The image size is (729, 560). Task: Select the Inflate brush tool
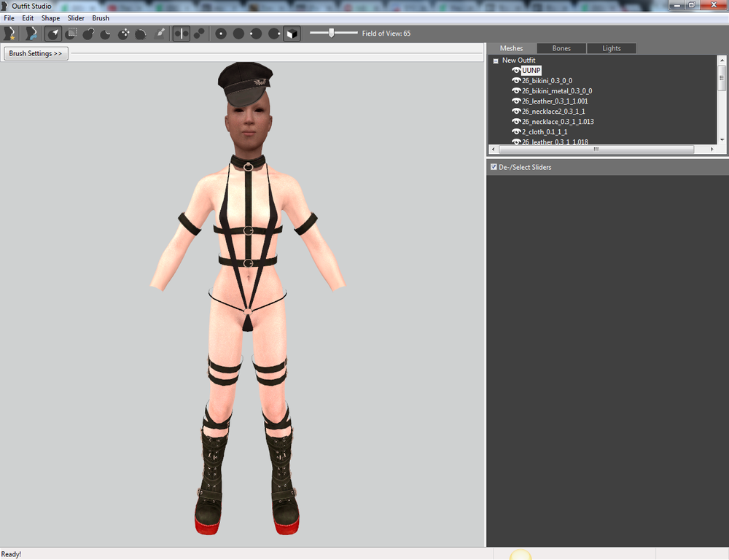(x=88, y=34)
